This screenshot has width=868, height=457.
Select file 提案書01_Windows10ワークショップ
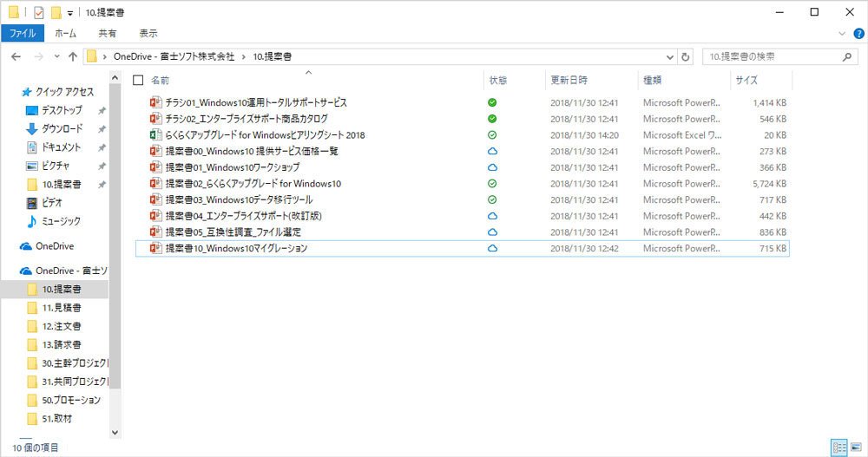[x=233, y=167]
